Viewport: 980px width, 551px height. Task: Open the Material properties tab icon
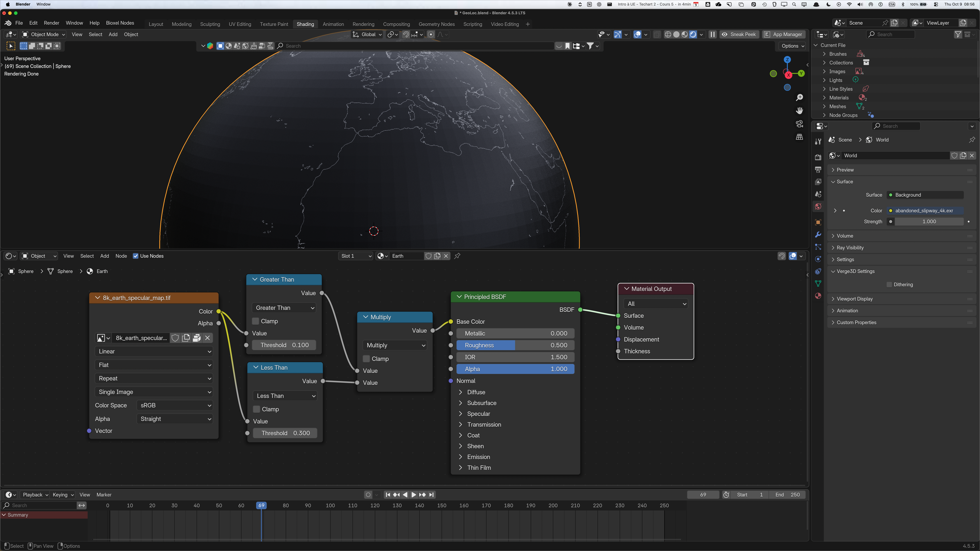pos(818,296)
